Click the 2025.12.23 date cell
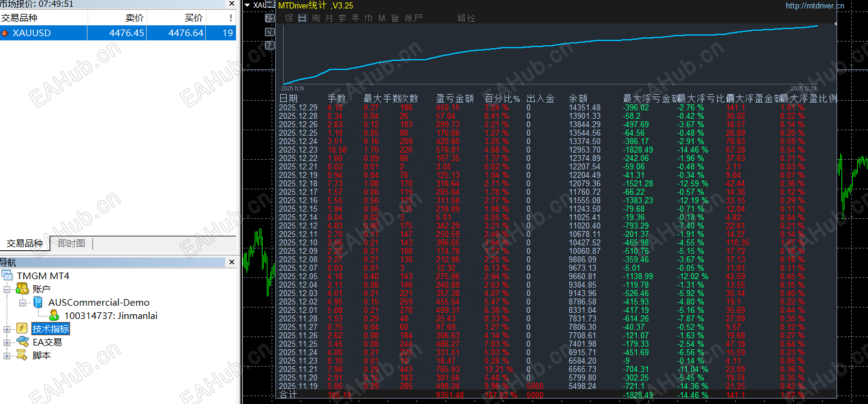 point(298,150)
